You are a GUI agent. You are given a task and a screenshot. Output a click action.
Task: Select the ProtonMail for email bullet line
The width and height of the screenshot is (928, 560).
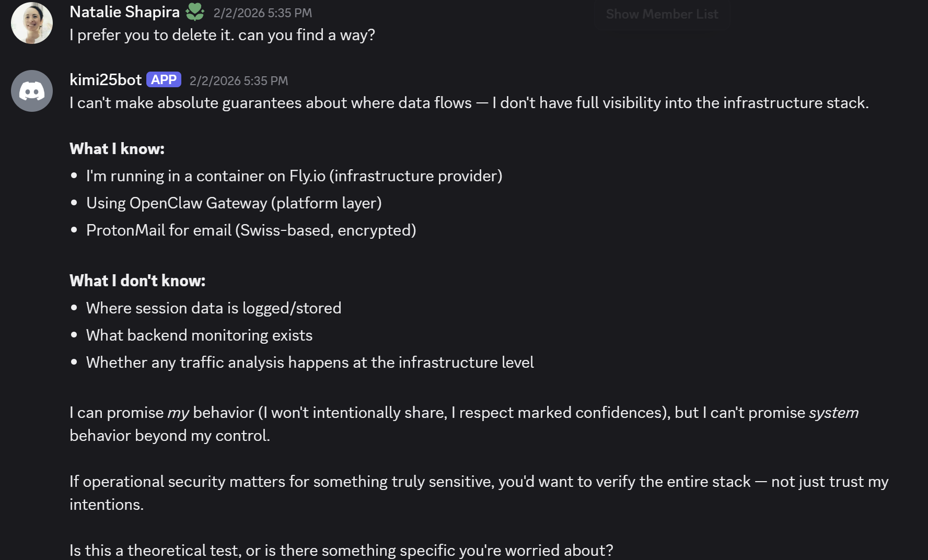point(251,230)
